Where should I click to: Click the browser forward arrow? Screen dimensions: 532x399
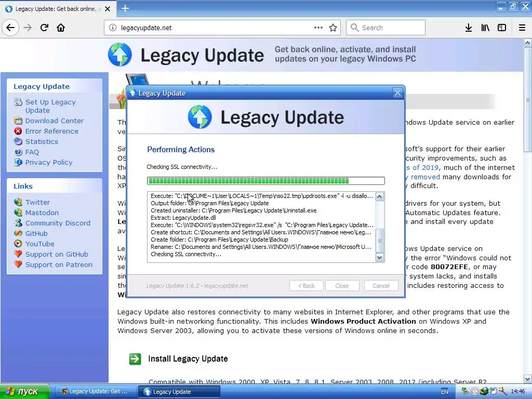[x=28, y=28]
